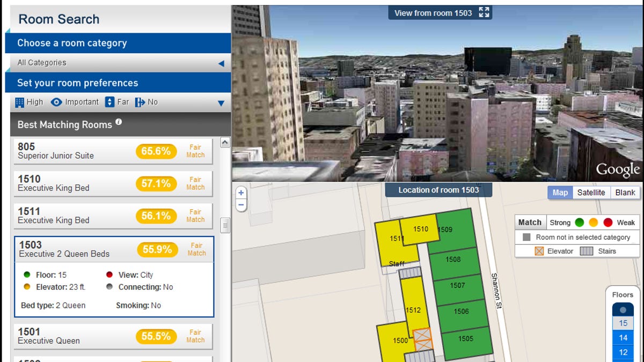Viewport: 644px width, 362px height.
Task: Select floor 14 in Floors list
Action: click(x=623, y=338)
